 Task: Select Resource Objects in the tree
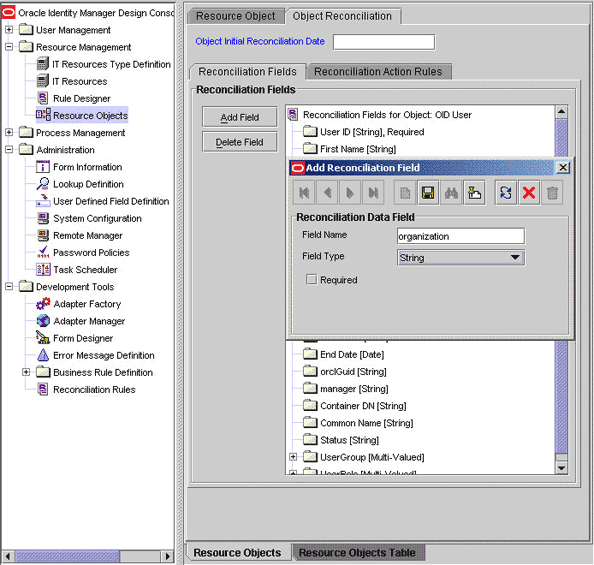(x=90, y=115)
